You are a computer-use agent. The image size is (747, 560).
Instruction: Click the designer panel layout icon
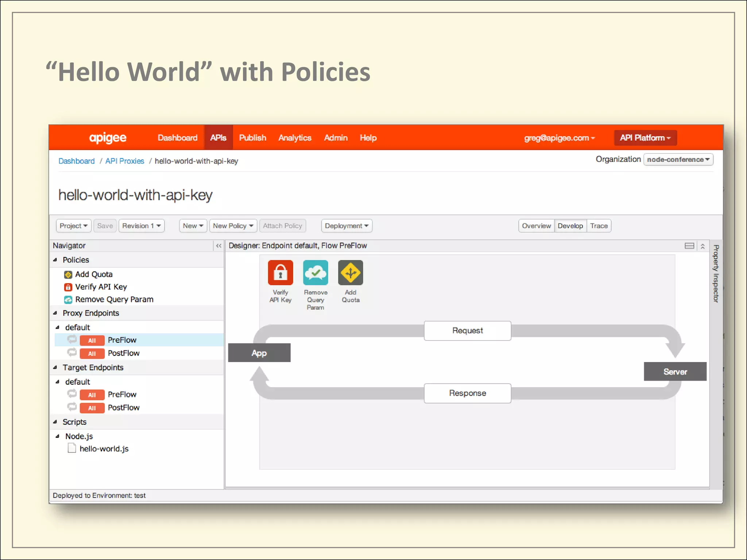(689, 246)
